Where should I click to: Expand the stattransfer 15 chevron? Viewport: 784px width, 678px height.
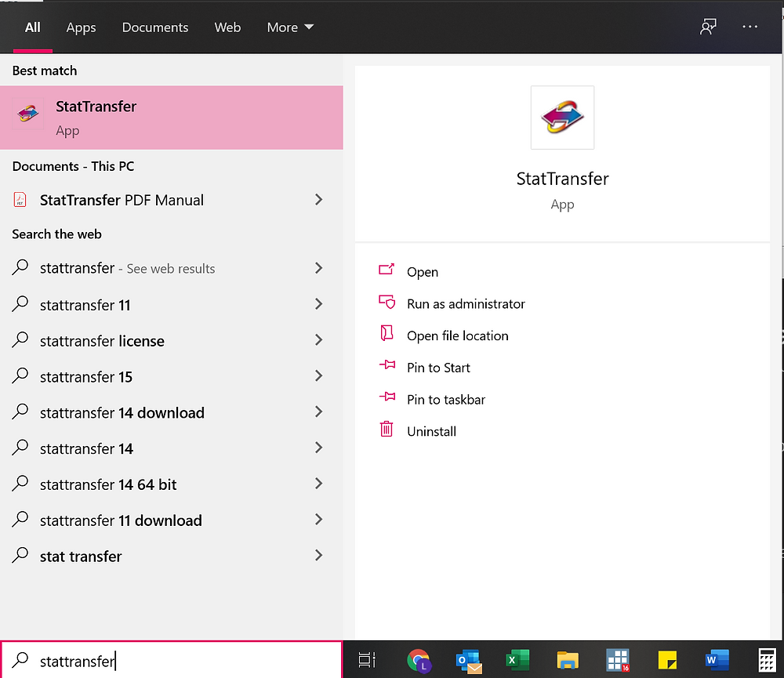click(318, 376)
